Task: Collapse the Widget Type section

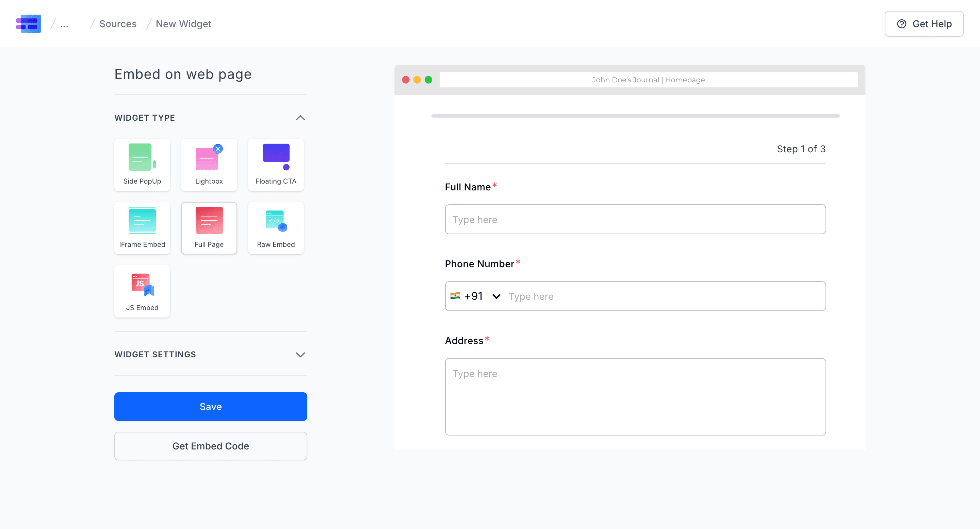Action: 300,118
